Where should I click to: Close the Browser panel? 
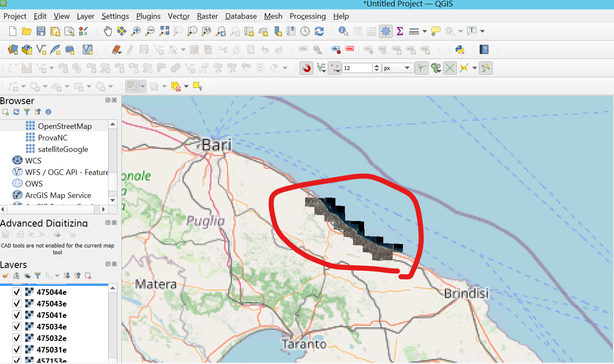[x=115, y=100]
